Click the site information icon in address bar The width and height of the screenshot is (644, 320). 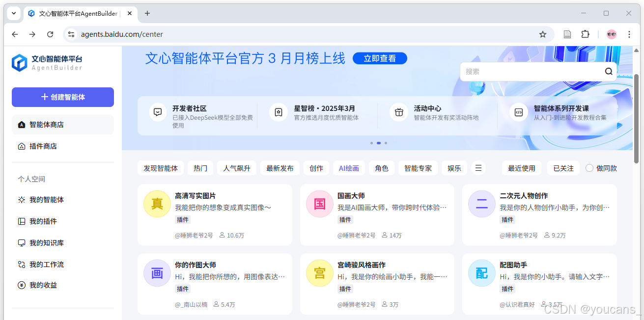(x=71, y=34)
